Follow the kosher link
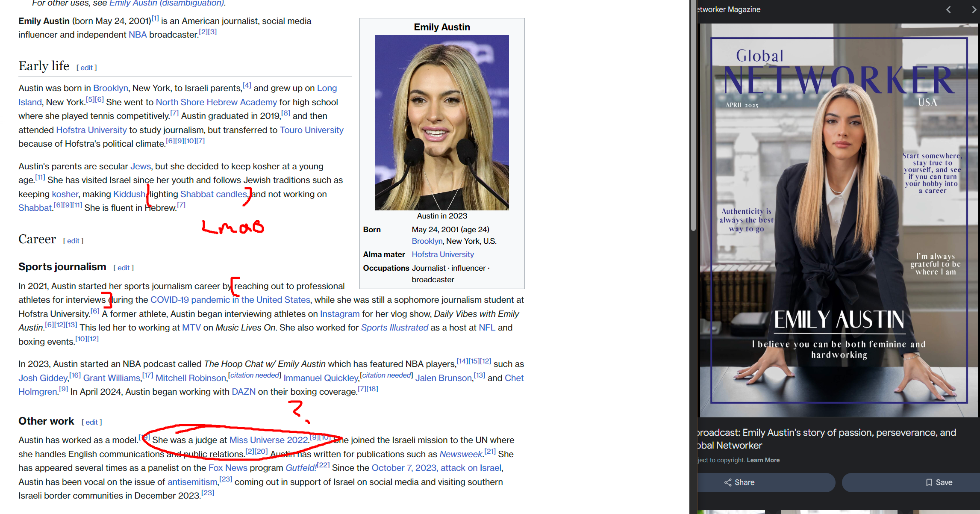The height and width of the screenshot is (514, 980). 65,194
